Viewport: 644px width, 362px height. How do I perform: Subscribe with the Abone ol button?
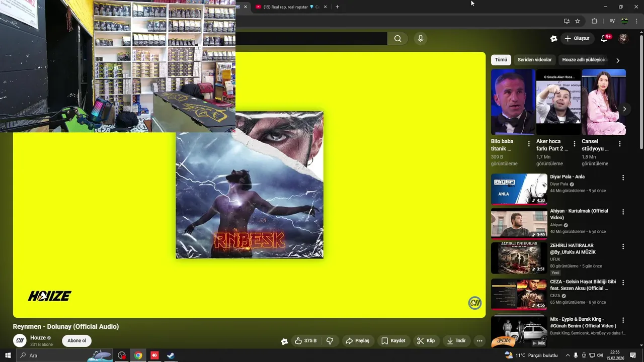76,341
